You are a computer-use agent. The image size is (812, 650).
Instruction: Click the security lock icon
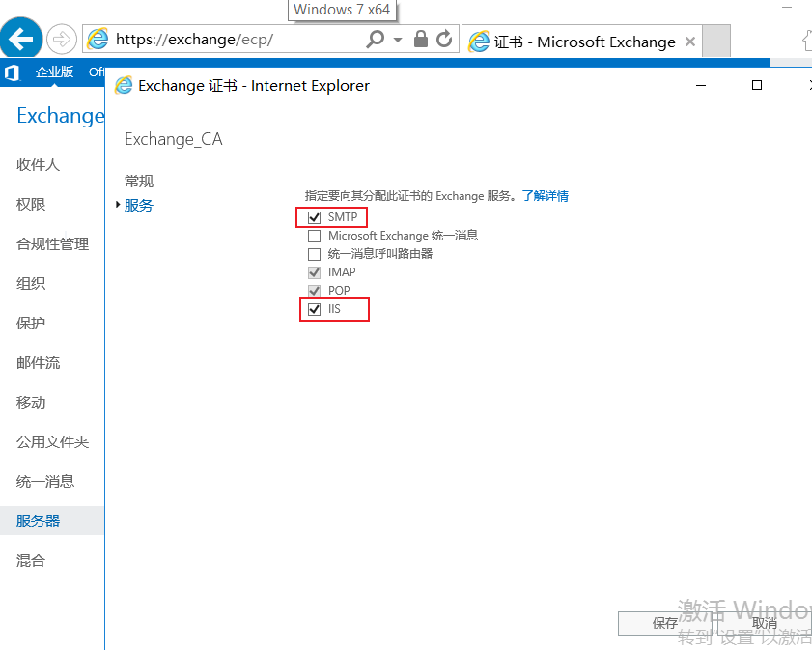click(x=421, y=39)
